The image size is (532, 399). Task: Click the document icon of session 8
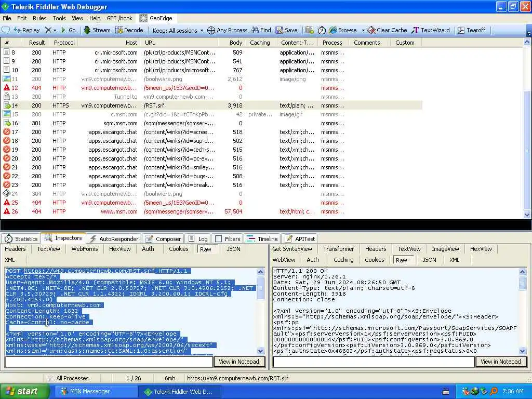coord(6,52)
